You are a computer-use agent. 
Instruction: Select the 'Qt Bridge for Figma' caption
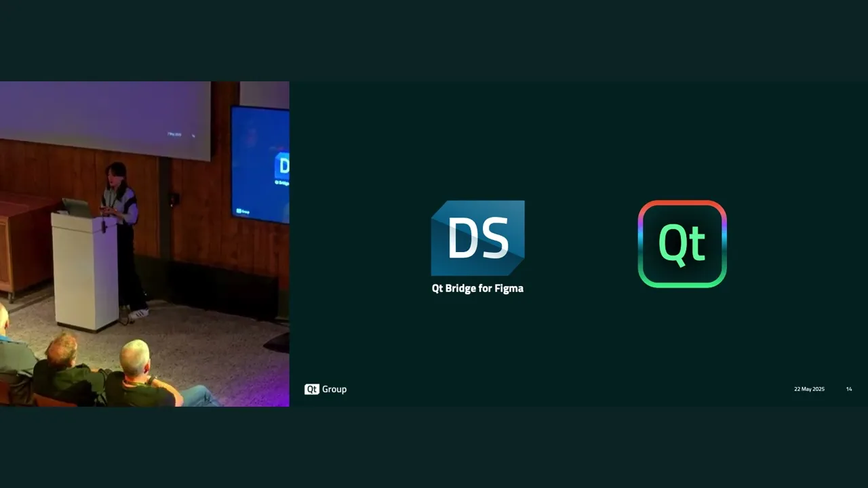pos(477,288)
